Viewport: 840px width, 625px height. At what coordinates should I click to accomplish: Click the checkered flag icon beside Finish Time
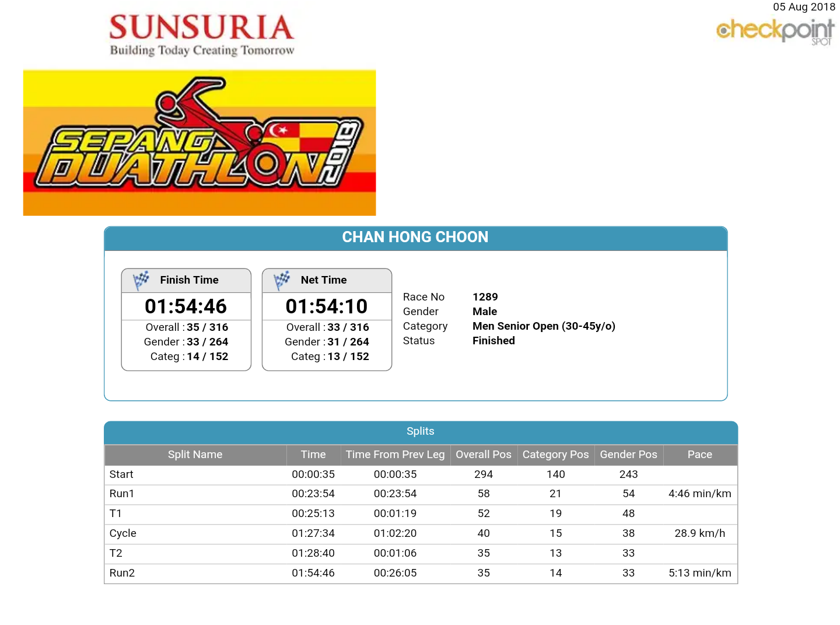(141, 281)
